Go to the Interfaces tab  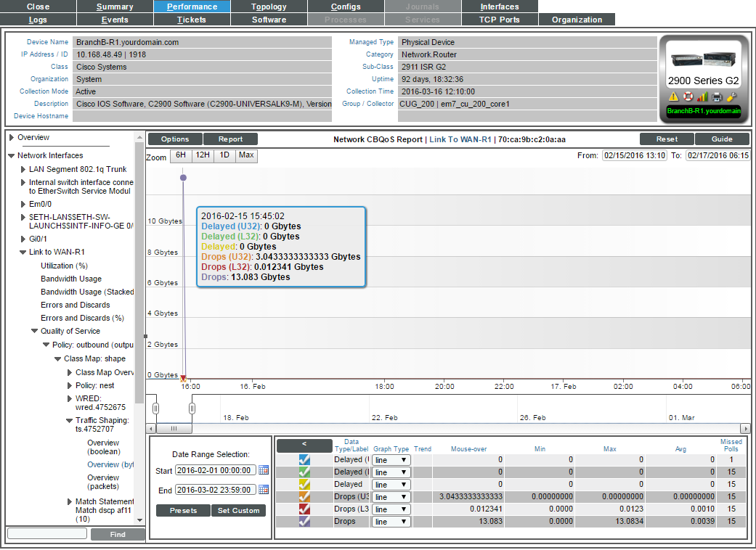pos(500,7)
